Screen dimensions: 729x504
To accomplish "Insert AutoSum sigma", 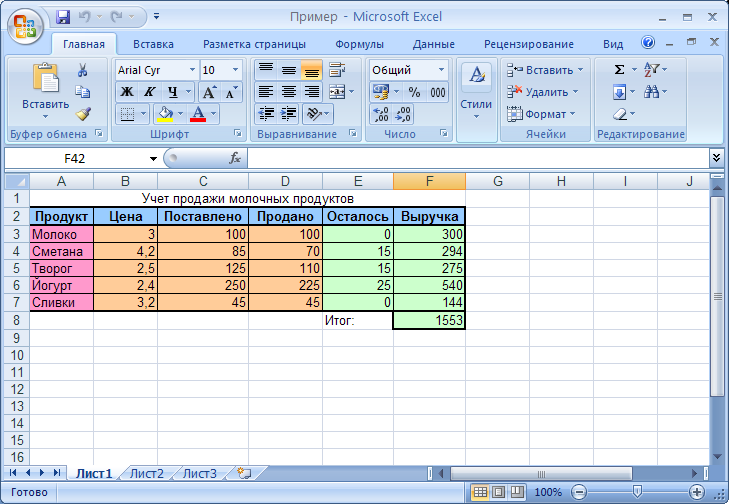I will [619, 70].
